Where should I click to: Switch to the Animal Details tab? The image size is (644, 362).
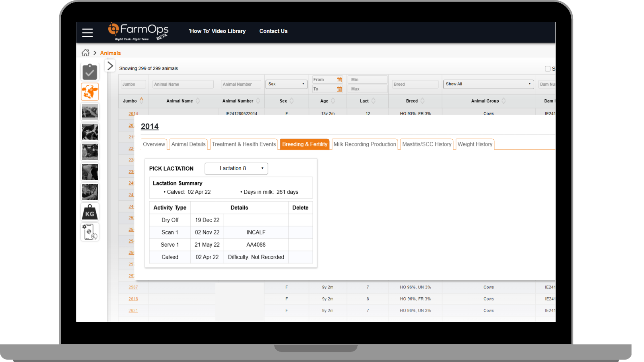pos(188,144)
